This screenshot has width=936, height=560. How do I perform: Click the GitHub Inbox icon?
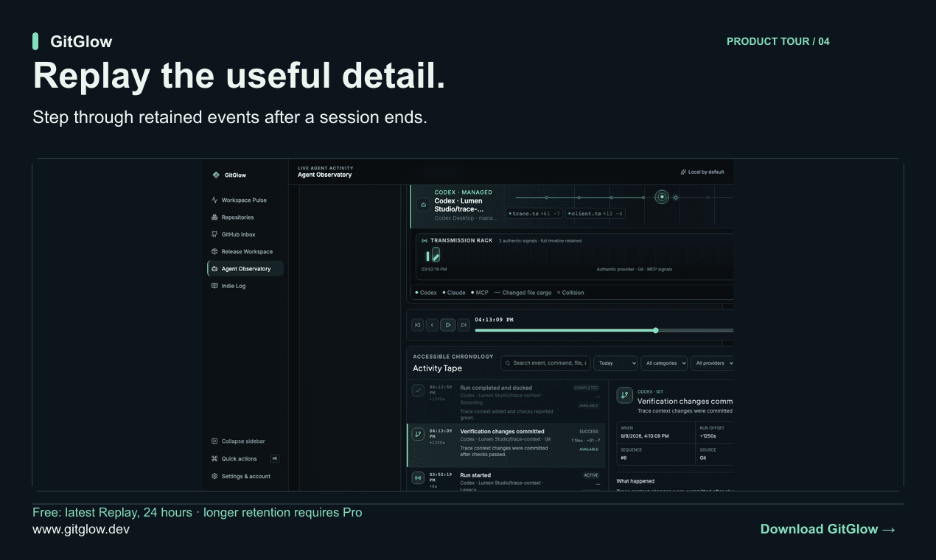pos(214,234)
